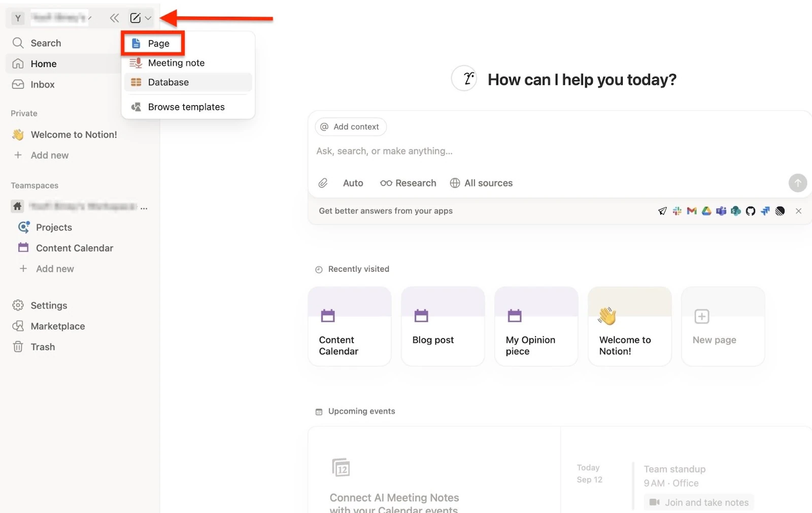Choose Meeting note in create menu
812x513 pixels.
[188, 63]
